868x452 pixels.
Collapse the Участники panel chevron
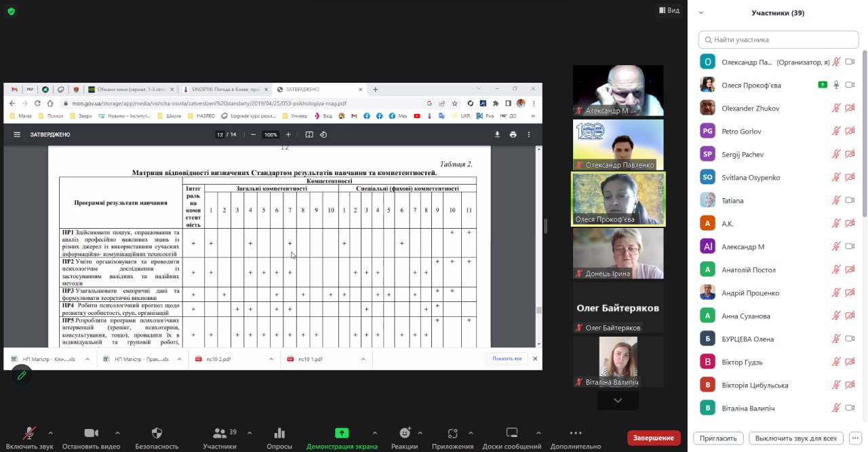pyautogui.click(x=701, y=13)
